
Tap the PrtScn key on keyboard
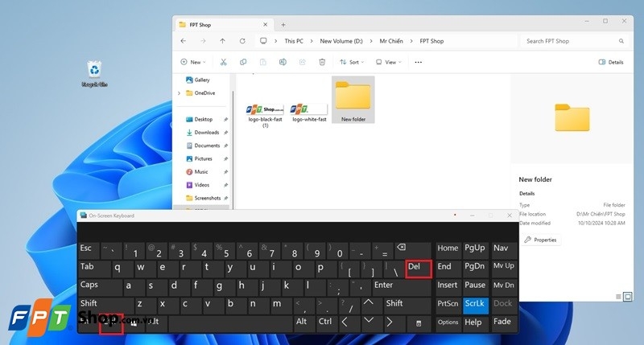pyautogui.click(x=448, y=306)
